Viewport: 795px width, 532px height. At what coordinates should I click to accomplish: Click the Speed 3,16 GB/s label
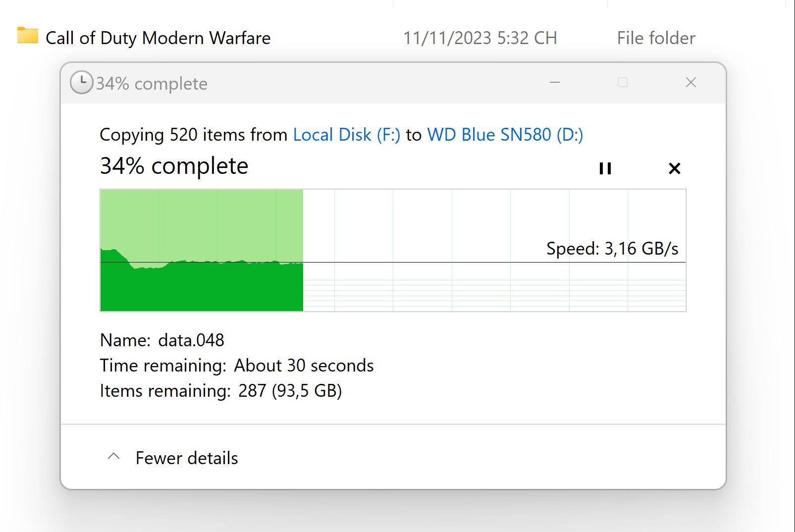tap(612, 248)
